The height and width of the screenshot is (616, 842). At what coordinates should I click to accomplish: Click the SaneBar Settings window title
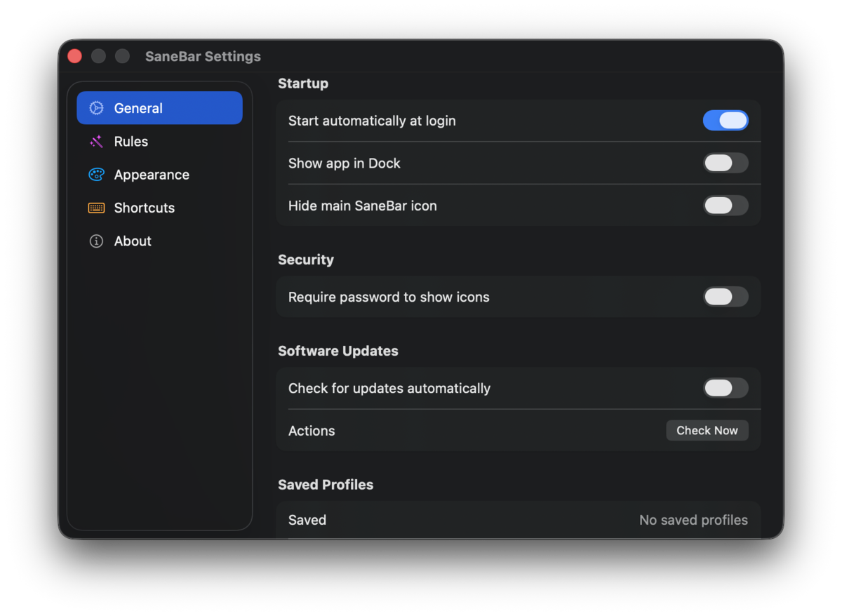coord(203,56)
